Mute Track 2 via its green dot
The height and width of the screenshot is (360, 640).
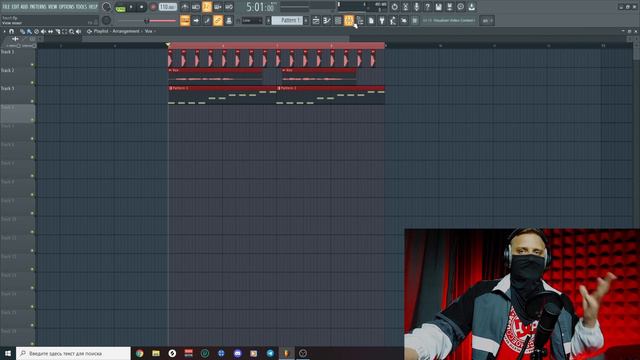[x=32, y=83]
